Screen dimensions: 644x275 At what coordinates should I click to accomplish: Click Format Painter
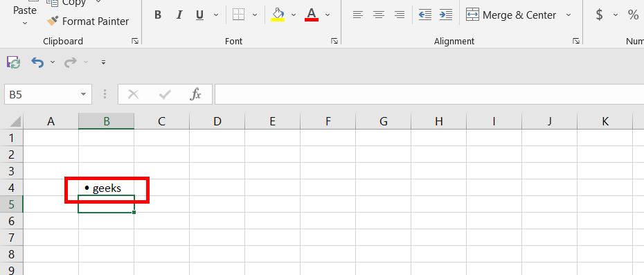[x=88, y=21]
